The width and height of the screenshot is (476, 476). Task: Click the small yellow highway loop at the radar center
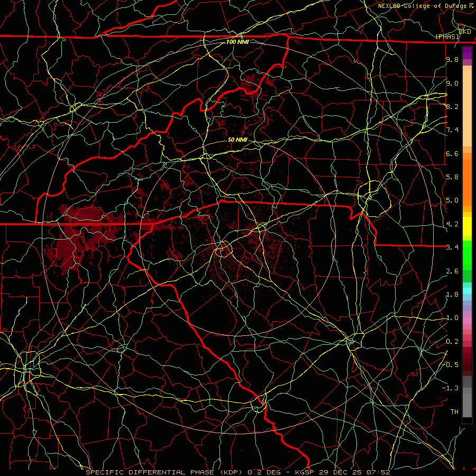tap(224, 249)
